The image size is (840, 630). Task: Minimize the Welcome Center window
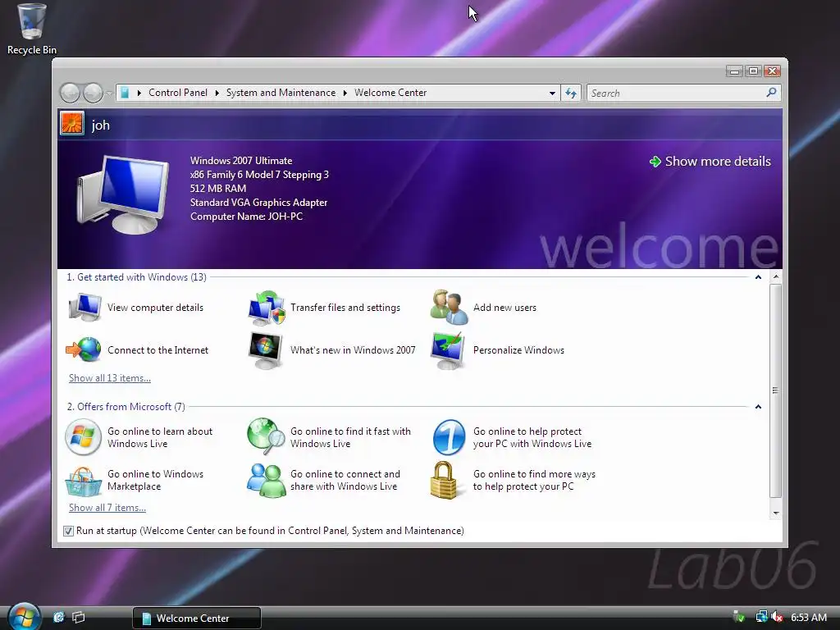tap(735, 71)
